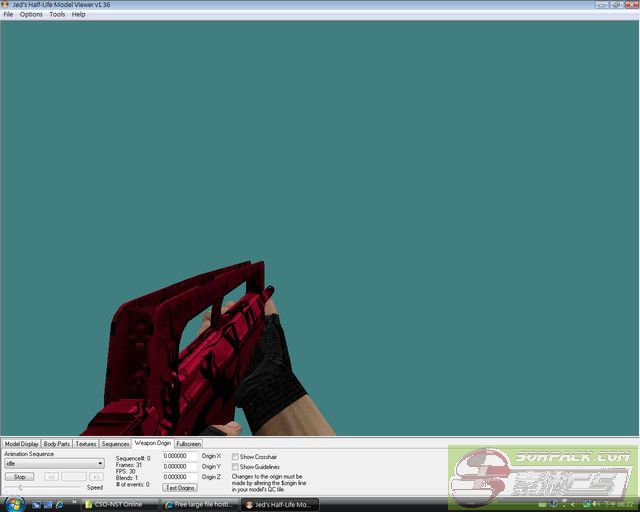Launch Internet Explorer from quick launch

(x=60, y=505)
